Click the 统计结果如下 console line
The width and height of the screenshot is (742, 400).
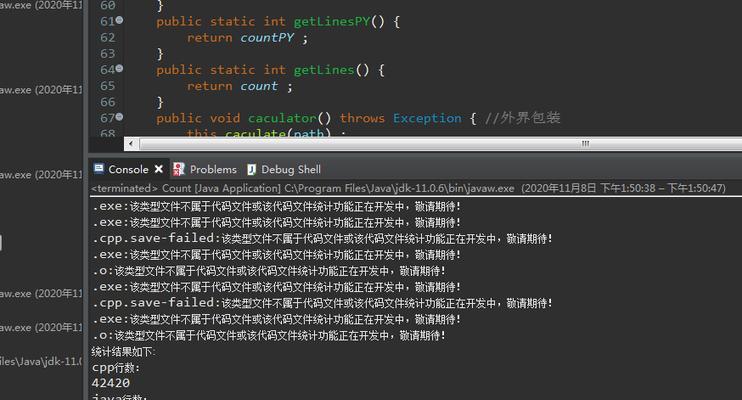[123, 352]
